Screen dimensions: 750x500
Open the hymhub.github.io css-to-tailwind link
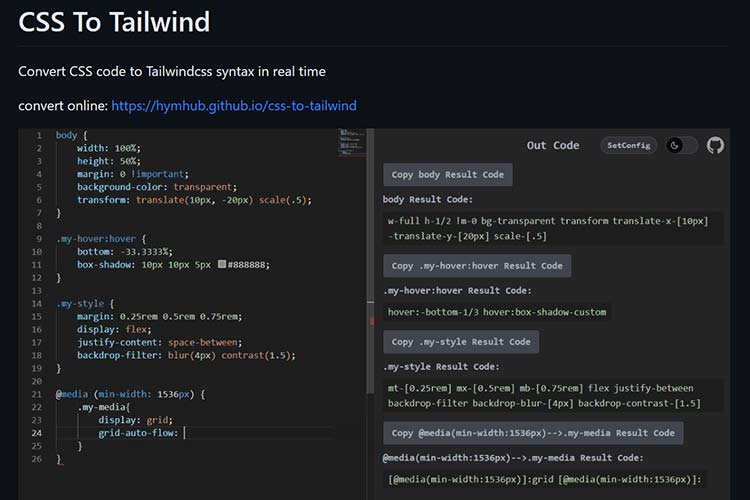pyautogui.click(x=234, y=106)
